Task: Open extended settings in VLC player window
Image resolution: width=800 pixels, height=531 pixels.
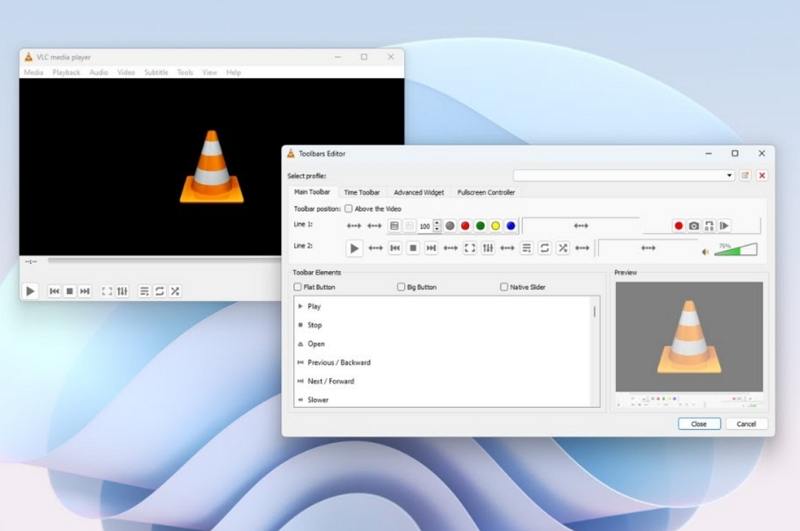Action: (x=122, y=291)
